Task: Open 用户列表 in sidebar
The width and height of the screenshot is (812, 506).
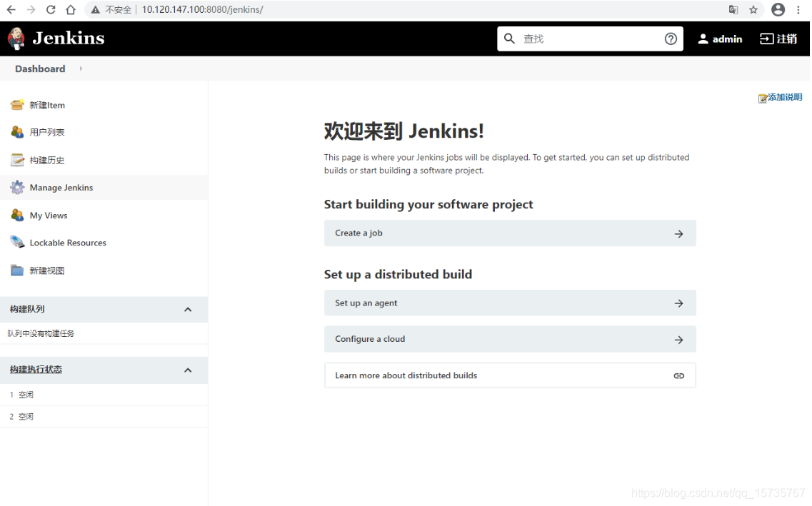Action: click(47, 133)
